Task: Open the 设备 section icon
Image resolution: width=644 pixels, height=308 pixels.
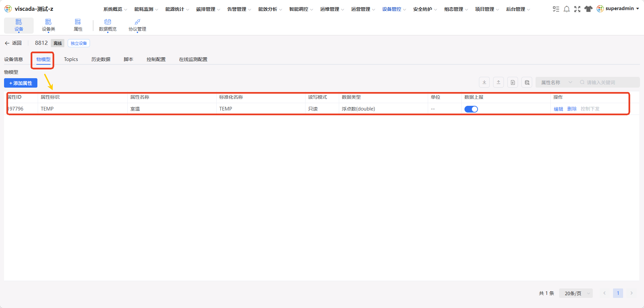Action: pyautogui.click(x=19, y=22)
